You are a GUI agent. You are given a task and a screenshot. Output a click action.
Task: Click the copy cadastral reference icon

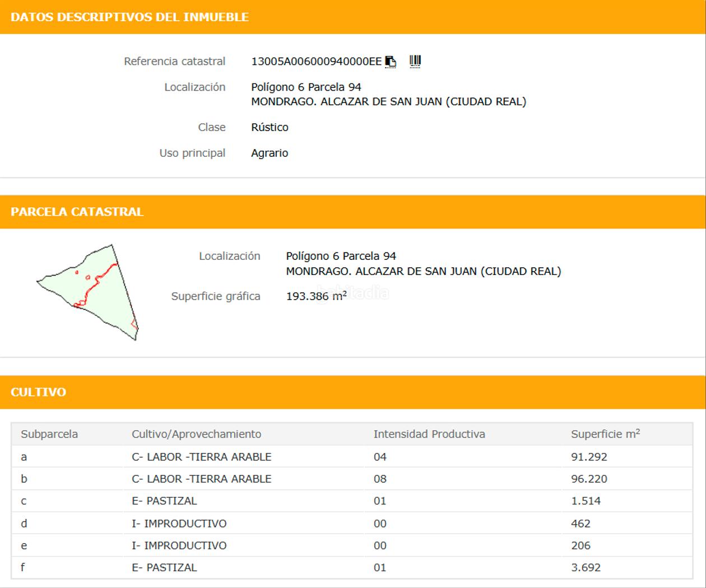(391, 62)
